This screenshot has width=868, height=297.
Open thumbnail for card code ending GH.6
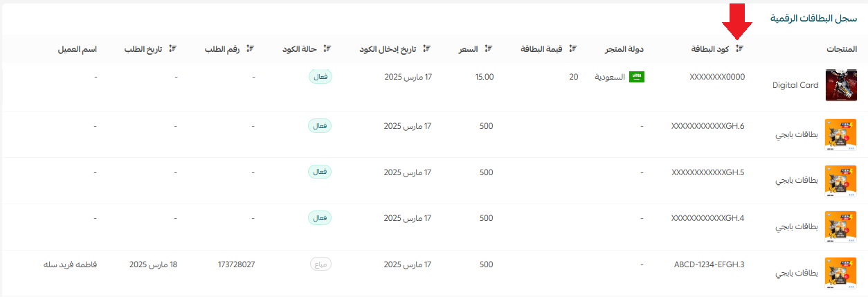tap(841, 134)
